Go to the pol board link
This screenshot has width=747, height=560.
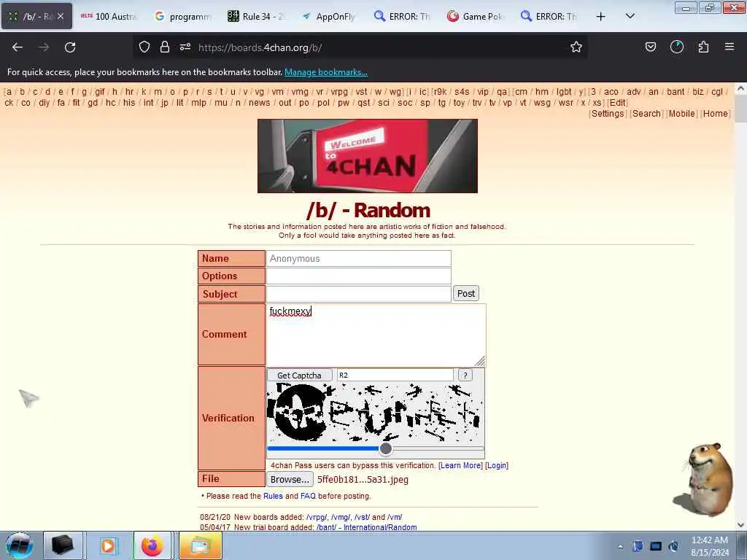click(x=323, y=103)
